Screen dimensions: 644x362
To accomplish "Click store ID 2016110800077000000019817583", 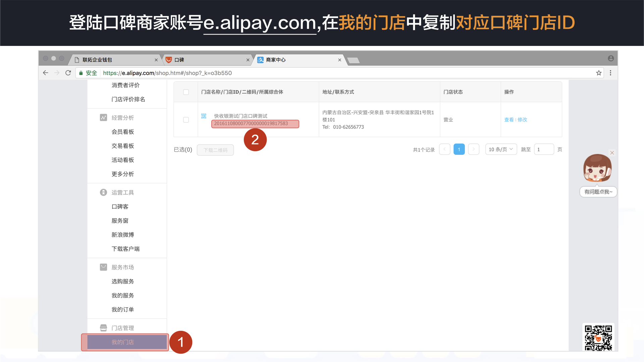I will click(251, 123).
